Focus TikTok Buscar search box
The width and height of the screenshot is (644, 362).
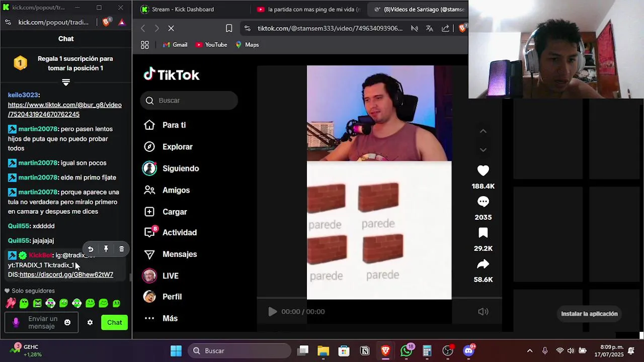coord(189,101)
